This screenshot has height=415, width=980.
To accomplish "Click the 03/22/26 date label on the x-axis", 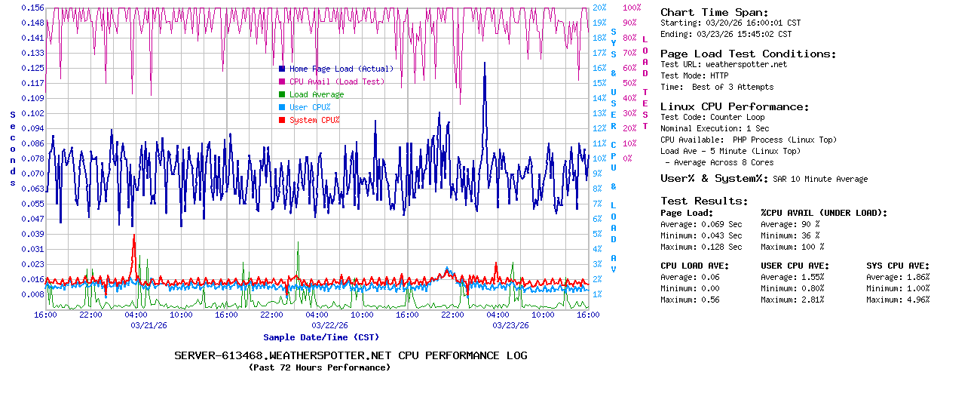I will pos(330,325).
